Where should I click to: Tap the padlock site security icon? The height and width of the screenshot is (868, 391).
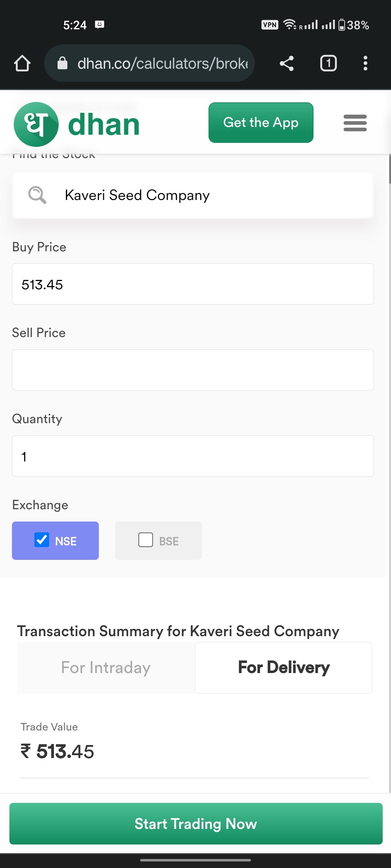click(63, 63)
